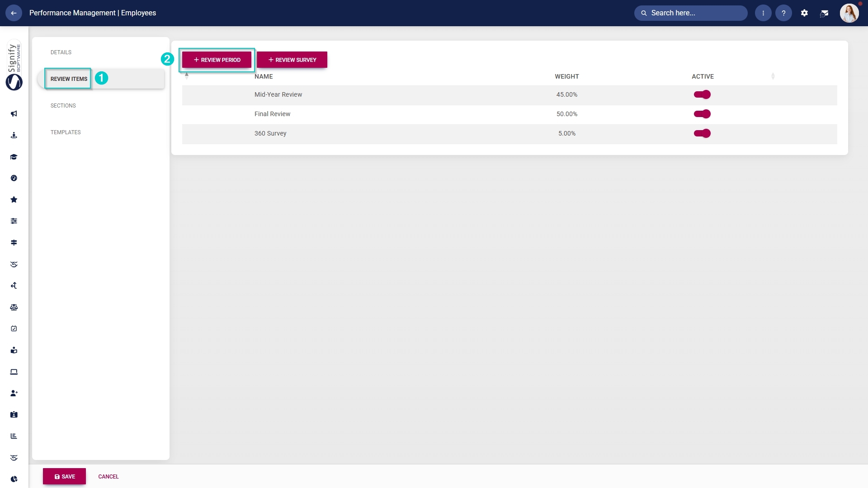The image size is (868, 488).
Task: Open the laptop sidebar icon
Action: pos(14,372)
